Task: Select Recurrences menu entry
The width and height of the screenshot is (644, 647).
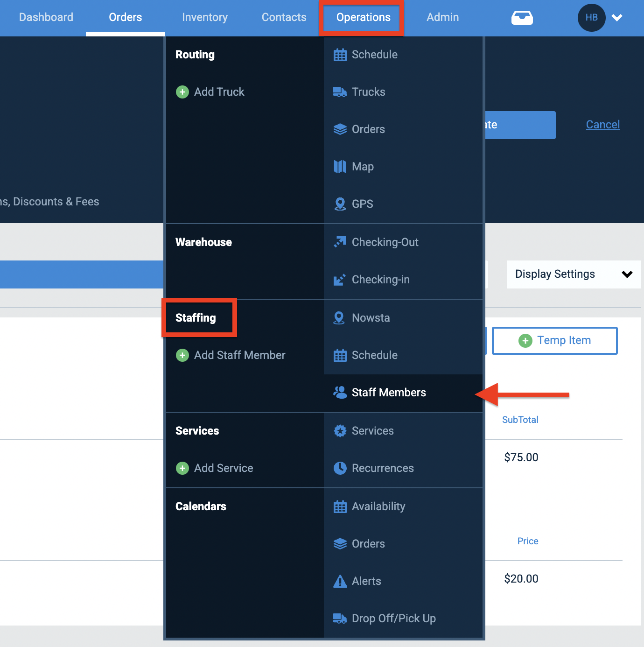Action: [403, 468]
